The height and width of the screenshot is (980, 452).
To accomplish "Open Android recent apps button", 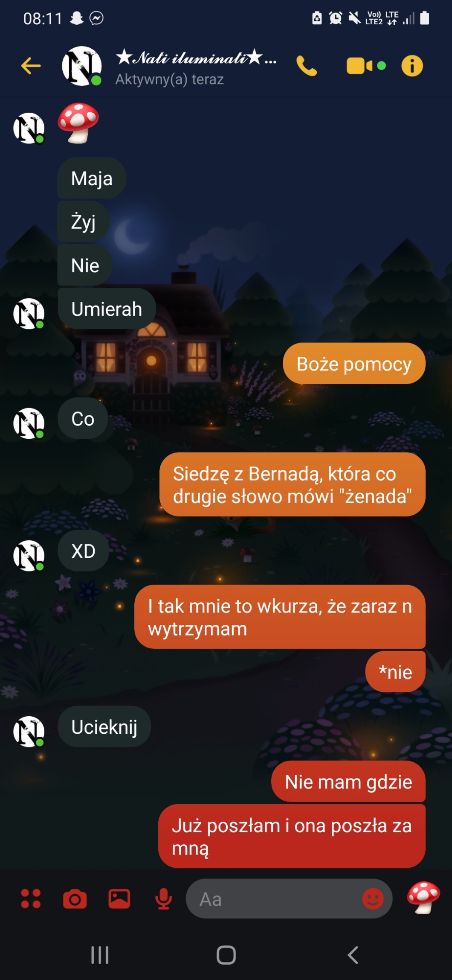I will [x=100, y=955].
